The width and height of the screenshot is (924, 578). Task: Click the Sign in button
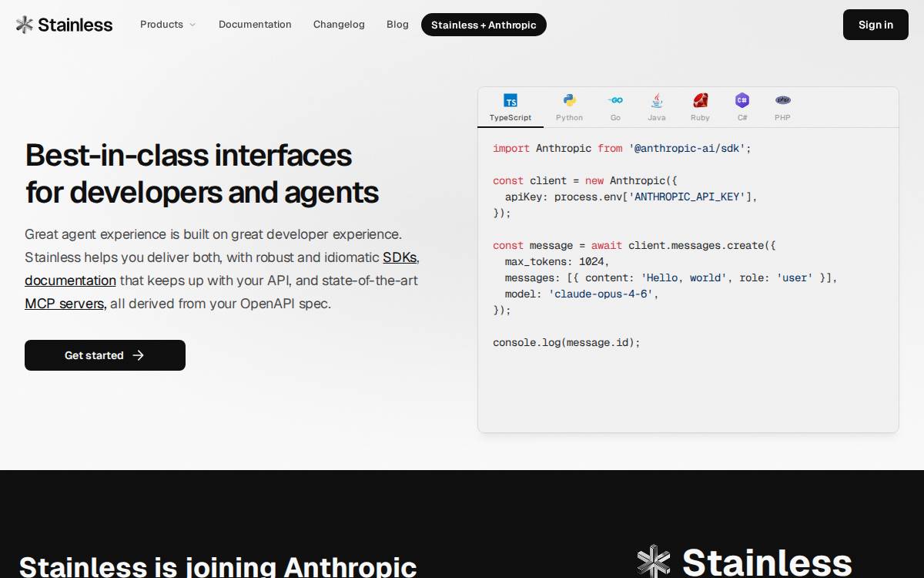(875, 25)
